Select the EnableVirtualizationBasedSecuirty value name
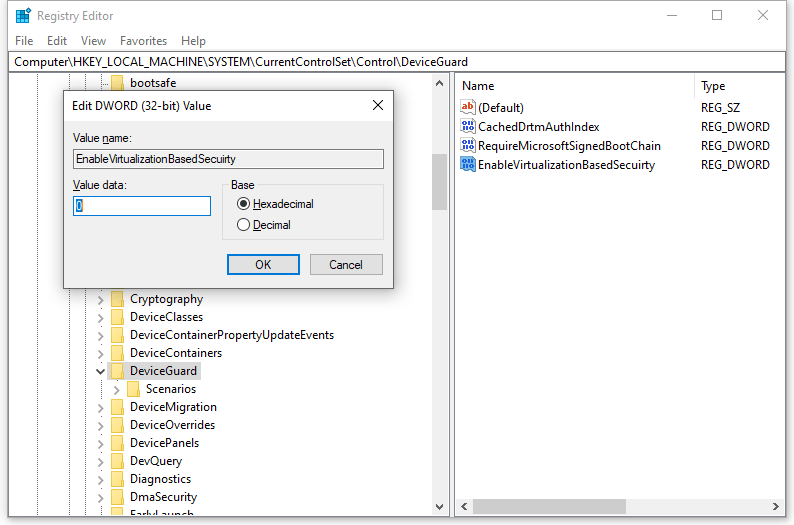794x525 pixels. point(567,165)
